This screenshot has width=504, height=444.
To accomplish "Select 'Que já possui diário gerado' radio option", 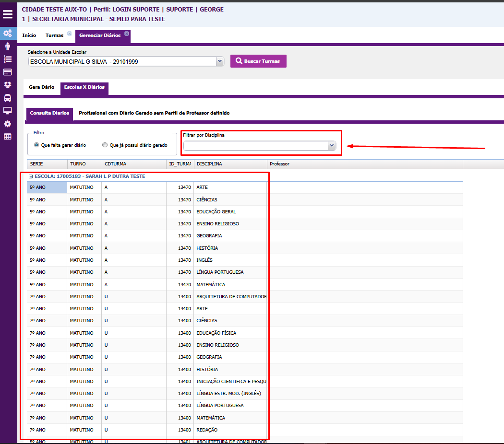I will tap(105, 145).
